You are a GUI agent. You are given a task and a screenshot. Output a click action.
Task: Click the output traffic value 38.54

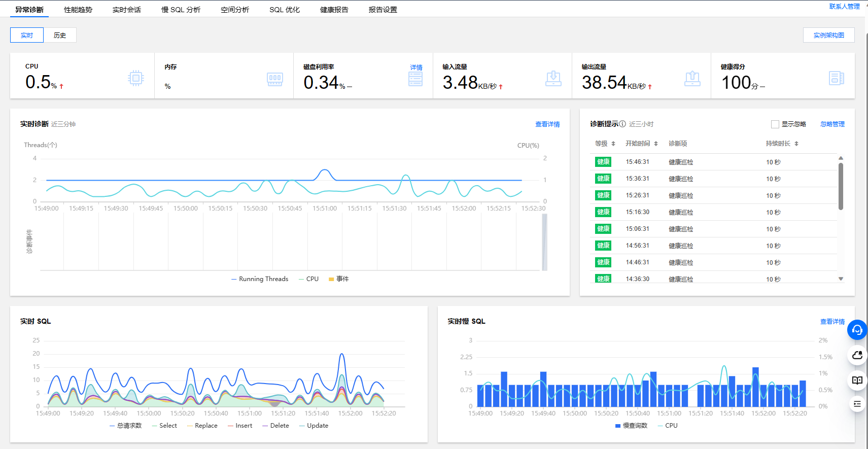pyautogui.click(x=605, y=82)
